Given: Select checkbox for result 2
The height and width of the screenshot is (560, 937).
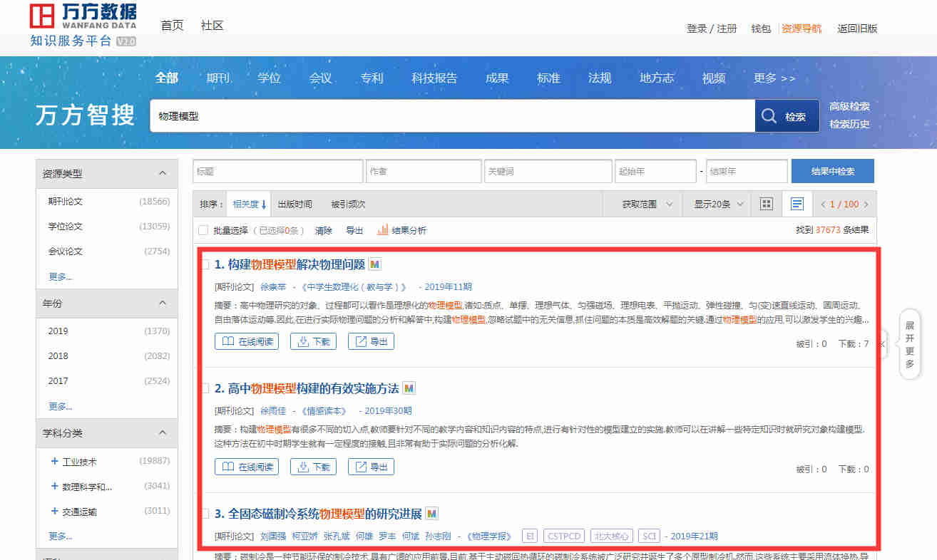Looking at the screenshot, I should point(205,389).
